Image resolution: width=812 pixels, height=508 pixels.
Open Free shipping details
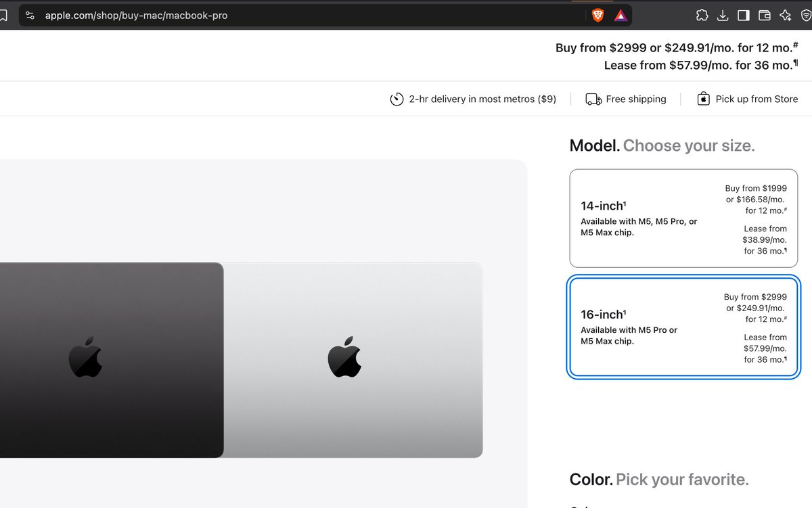pyautogui.click(x=636, y=99)
